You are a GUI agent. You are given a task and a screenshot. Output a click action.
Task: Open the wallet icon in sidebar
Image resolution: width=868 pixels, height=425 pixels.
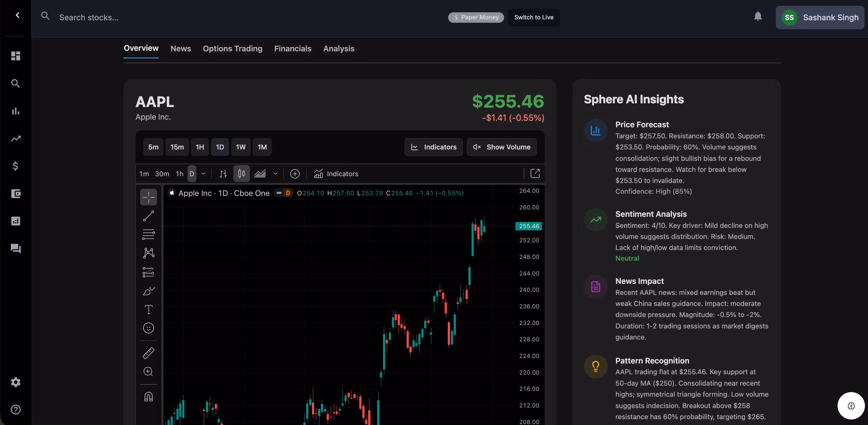pos(15,193)
